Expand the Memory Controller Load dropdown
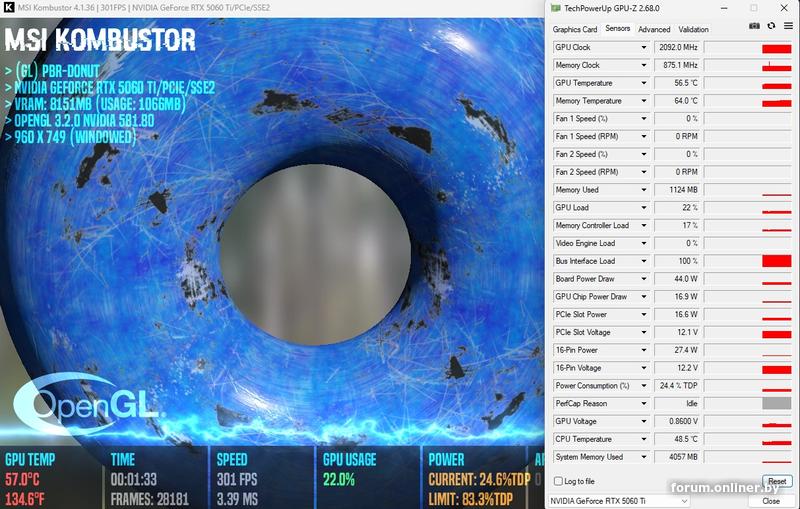 tap(643, 225)
